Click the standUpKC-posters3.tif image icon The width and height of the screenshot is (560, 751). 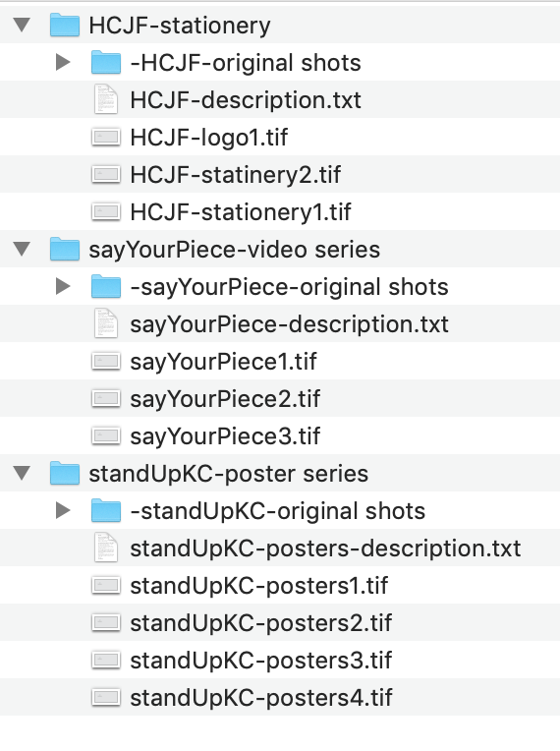(x=106, y=661)
